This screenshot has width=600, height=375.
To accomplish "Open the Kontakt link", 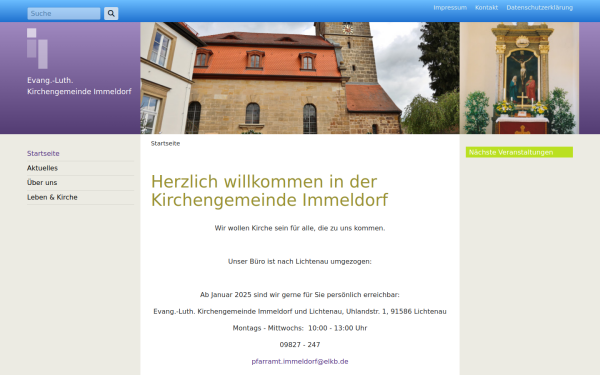I will tap(486, 8).
